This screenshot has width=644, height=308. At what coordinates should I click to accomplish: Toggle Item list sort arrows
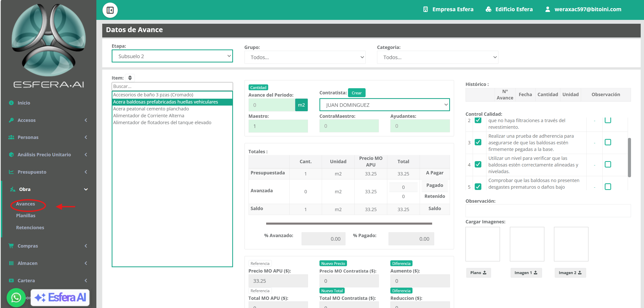click(130, 78)
